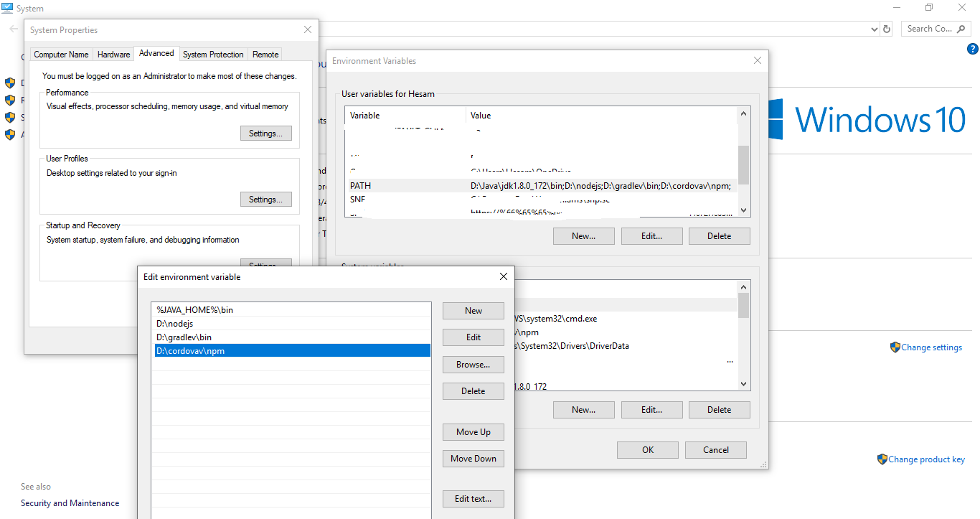The width and height of the screenshot is (980, 519).
Task: Select the D:\cordovav\npm path entry
Action: tap(291, 351)
